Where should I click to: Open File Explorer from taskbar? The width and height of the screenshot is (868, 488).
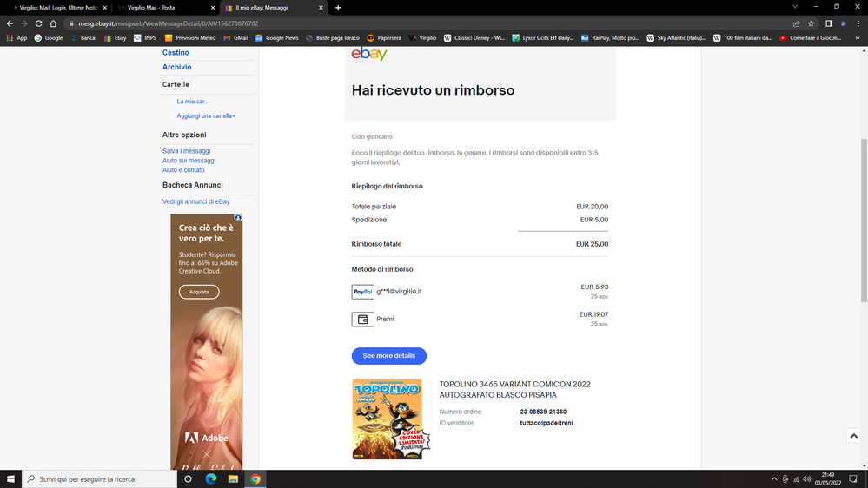tap(233, 479)
